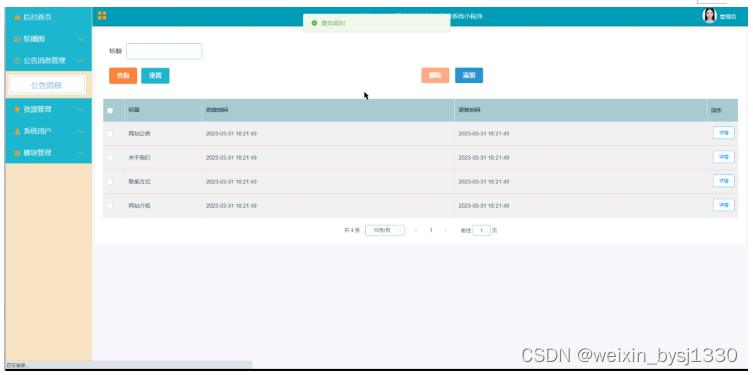
Task: Toggle the select-all checkbox in table header
Action: tap(110, 110)
